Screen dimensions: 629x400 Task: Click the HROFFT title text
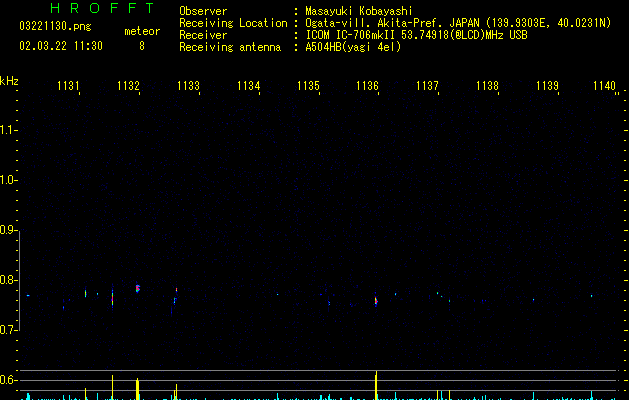click(103, 8)
